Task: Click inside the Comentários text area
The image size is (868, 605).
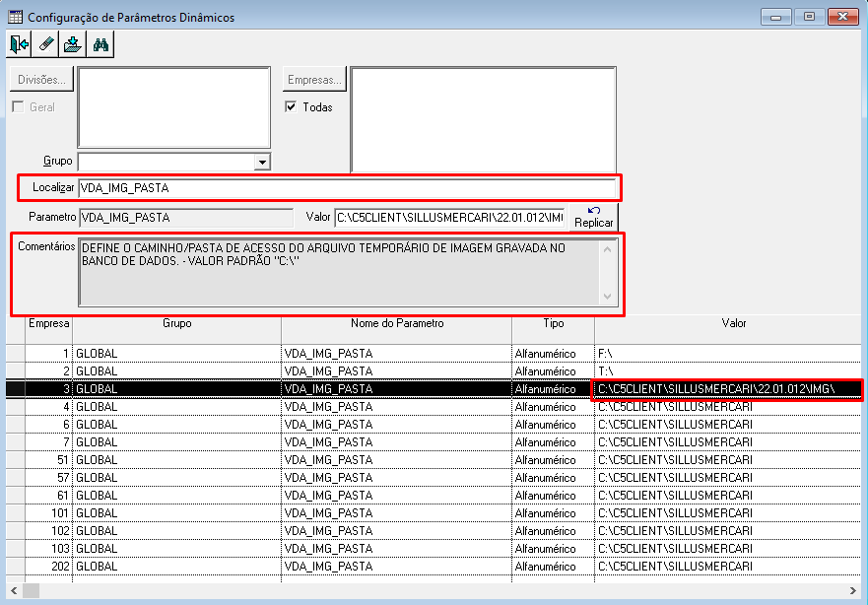Action: pos(339,272)
